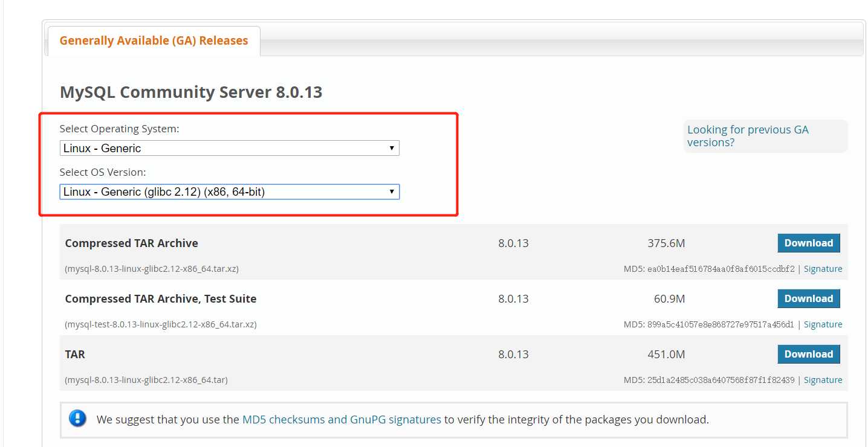
Task: Click MD5 hash 25d1a2485c038a6407568f87f1f82439
Action: 721,380
